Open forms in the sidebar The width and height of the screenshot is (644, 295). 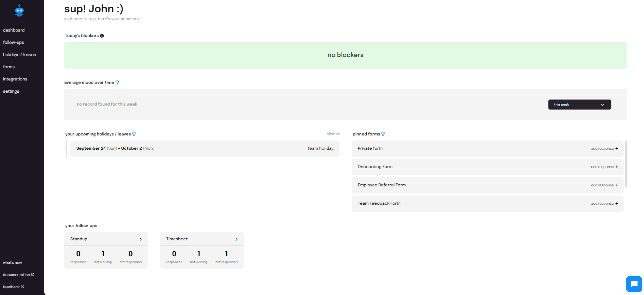click(9, 67)
